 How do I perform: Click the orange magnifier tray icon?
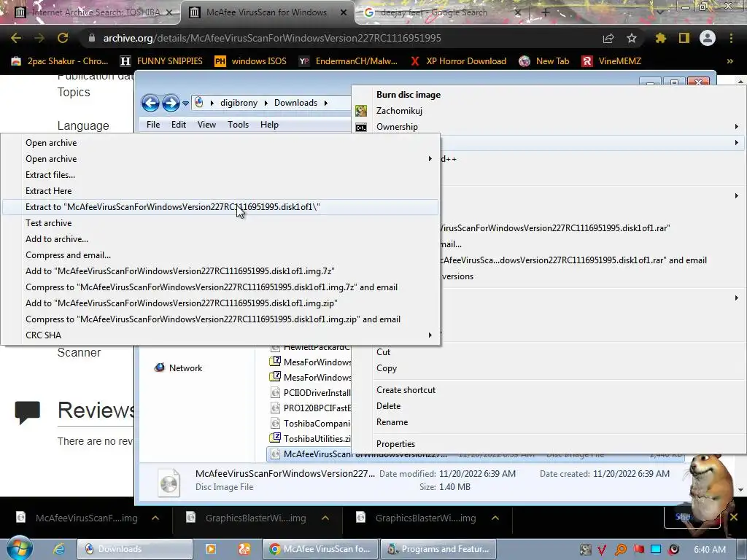point(620,550)
